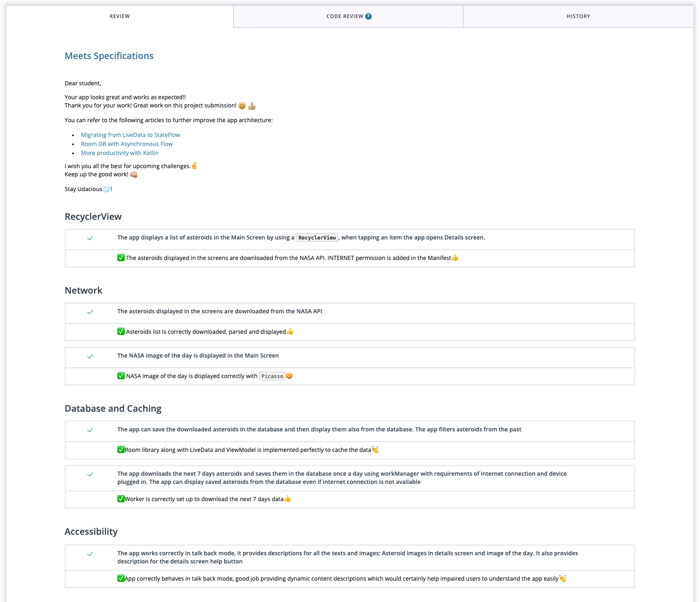This screenshot has height=602, width=700.
Task: Toggle the checkbox on the INTERNET permission comment
Action: tap(121, 258)
